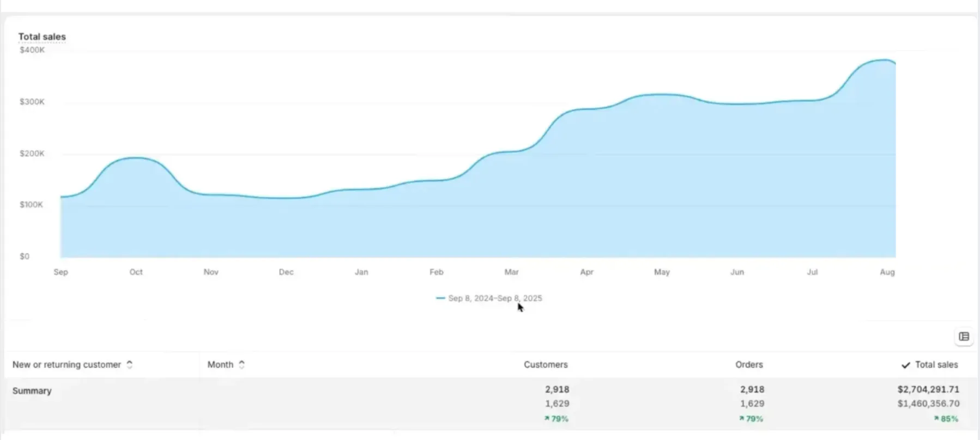Sort table by Month column header

pyautogui.click(x=220, y=365)
